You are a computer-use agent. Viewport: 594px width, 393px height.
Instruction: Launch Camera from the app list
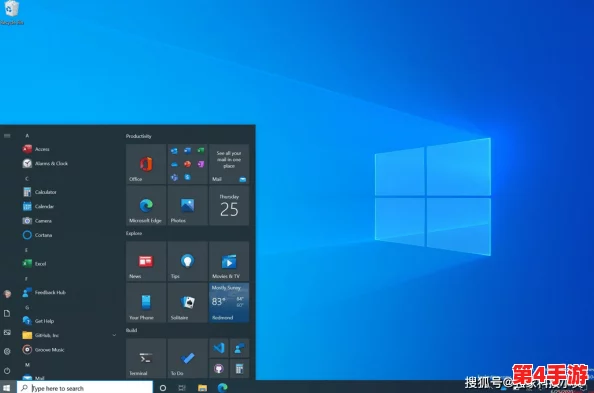[69, 221]
